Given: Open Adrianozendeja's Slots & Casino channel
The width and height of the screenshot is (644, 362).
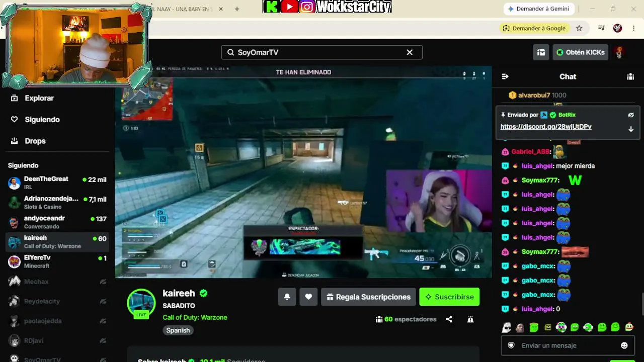Looking at the screenshot, I should [x=57, y=202].
